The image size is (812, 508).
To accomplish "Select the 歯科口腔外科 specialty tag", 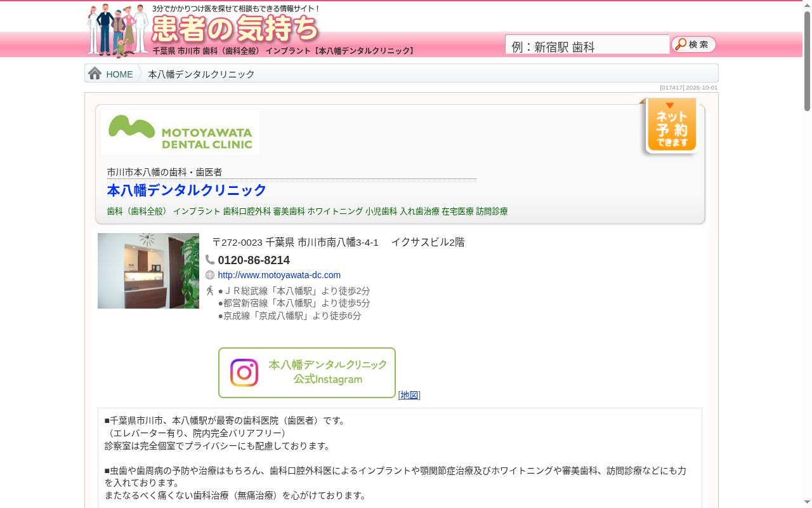I will [x=247, y=211].
